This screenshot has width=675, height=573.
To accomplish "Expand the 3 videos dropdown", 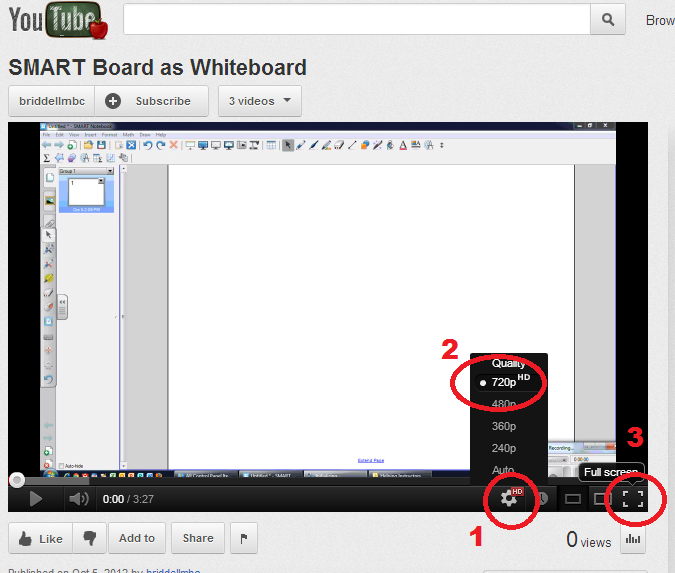I will click(x=260, y=101).
